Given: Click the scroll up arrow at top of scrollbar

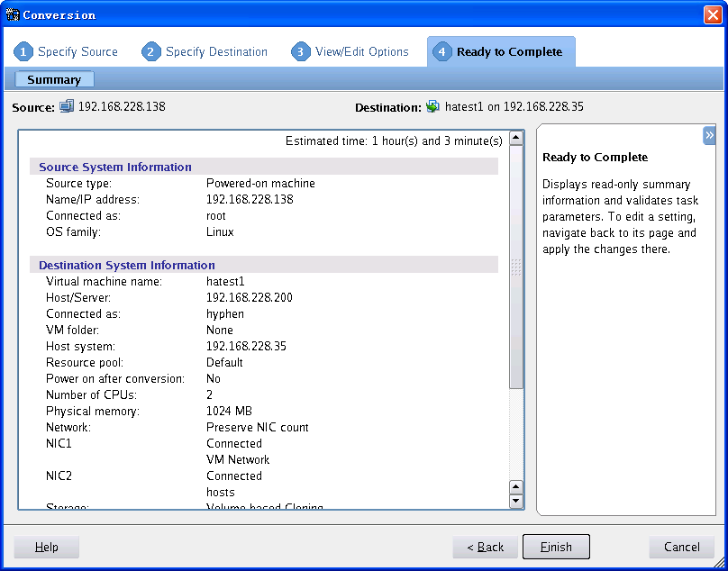Looking at the screenshot, I should (x=516, y=138).
